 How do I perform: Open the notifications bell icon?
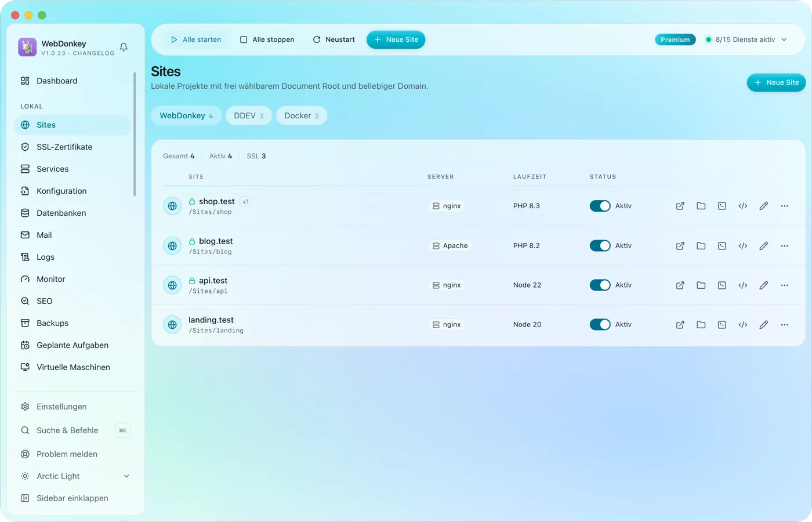pos(124,47)
